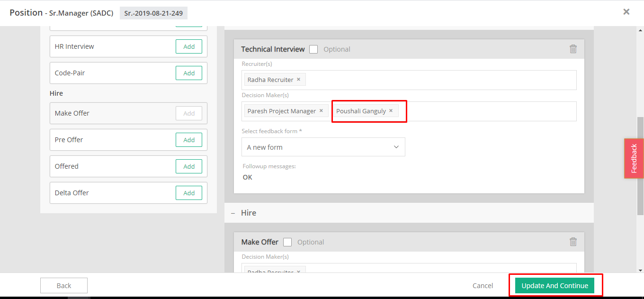Remove Poushali Ganguly from decision makers

(x=391, y=111)
